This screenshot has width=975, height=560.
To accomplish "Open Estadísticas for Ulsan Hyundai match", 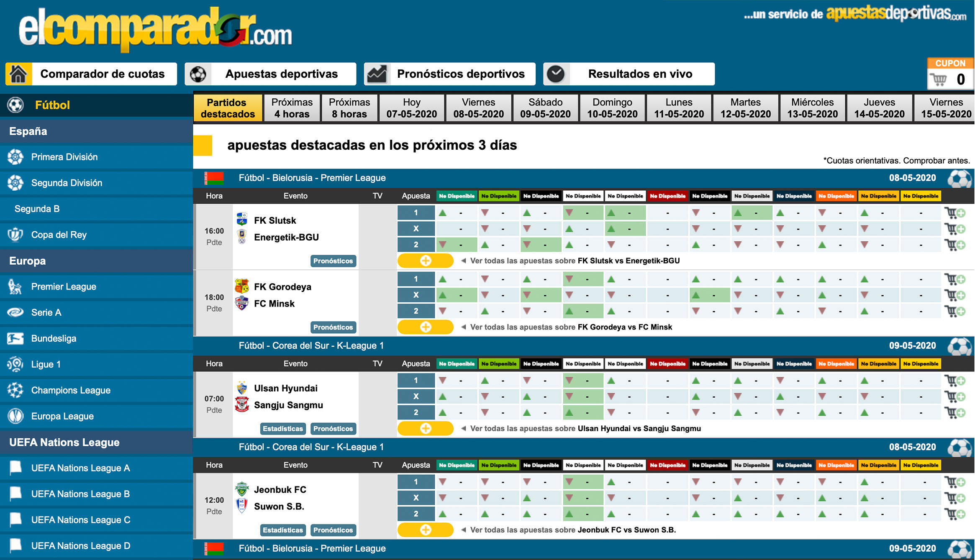I will (283, 428).
